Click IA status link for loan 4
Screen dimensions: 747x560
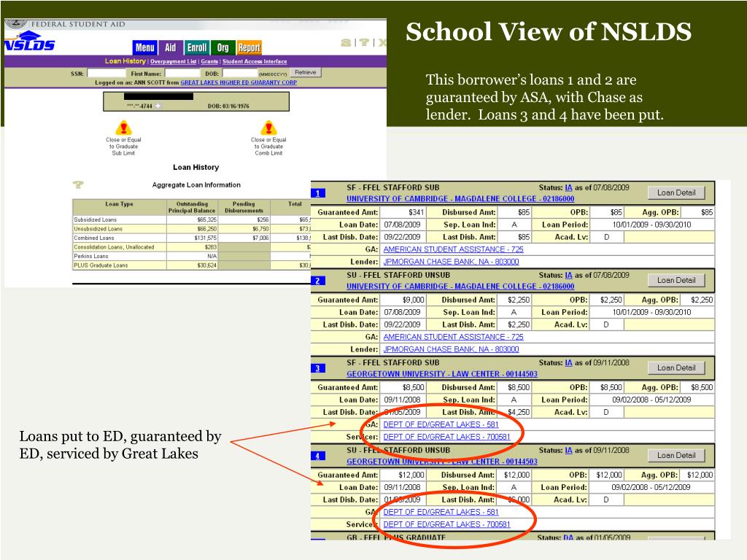568,451
